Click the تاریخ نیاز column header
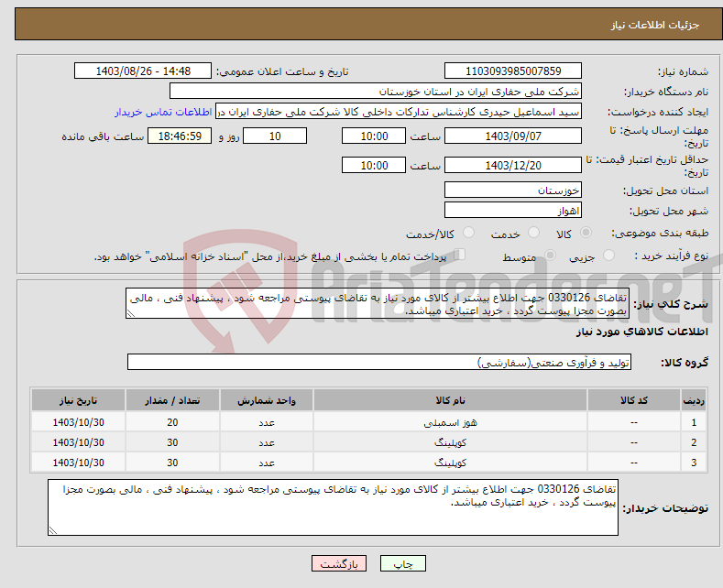Viewport: 723px width, 588px height. pos(78,400)
